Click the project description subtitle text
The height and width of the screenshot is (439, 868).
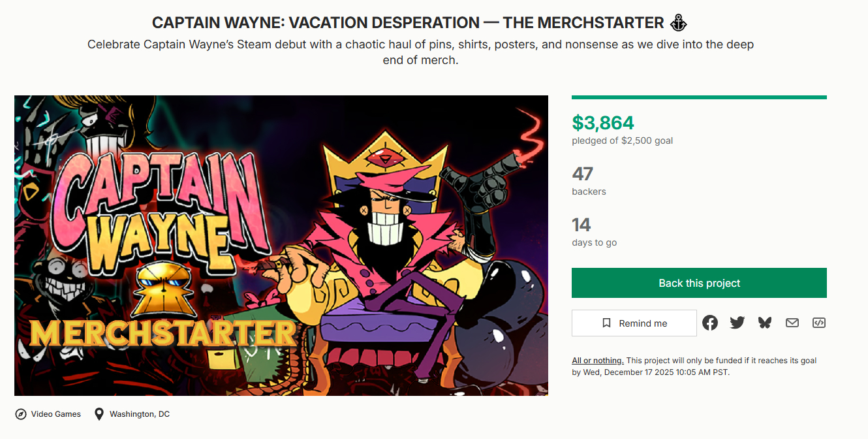421,52
